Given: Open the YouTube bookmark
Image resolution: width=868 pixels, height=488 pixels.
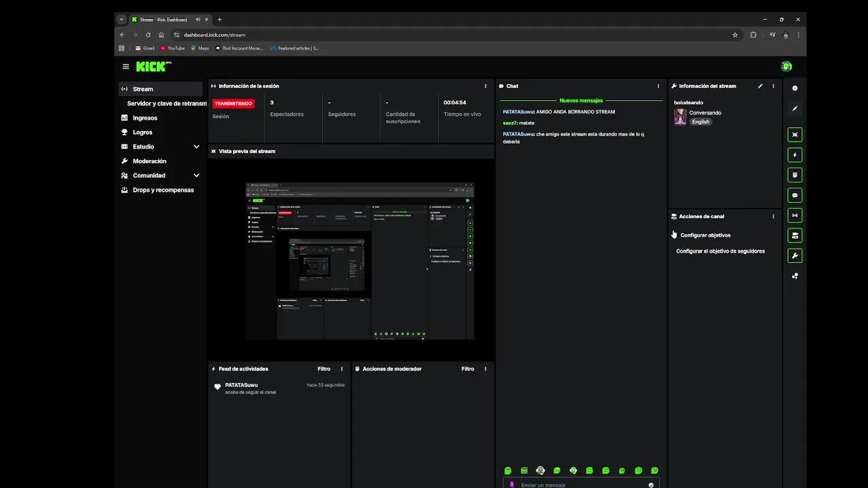Looking at the screenshot, I should click(x=173, y=48).
